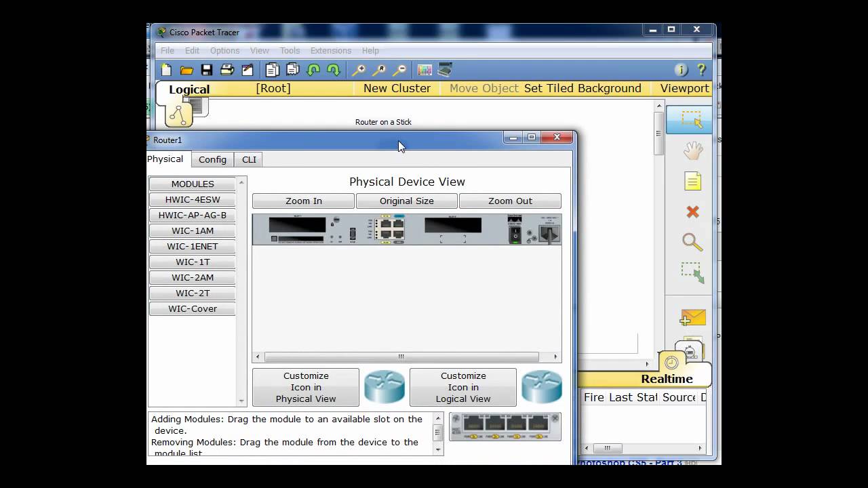Click the Viewport button
The image size is (868, 488).
click(x=684, y=88)
